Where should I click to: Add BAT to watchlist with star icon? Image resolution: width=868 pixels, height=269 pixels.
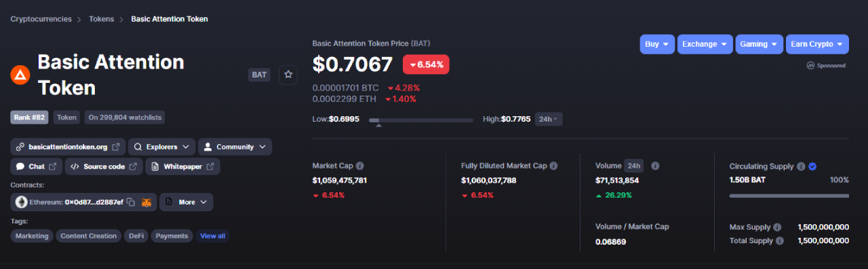tap(288, 75)
